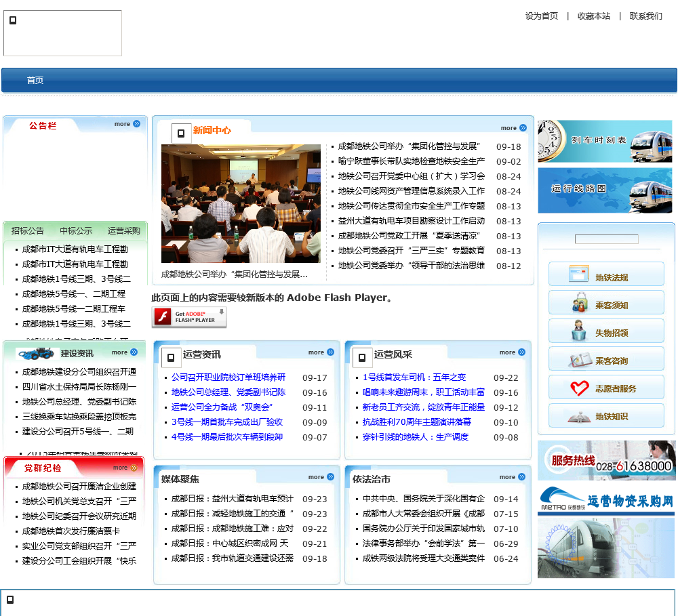This screenshot has width=678, height=616.
Task: Switch to 中标公示 tab
Action: 76,231
